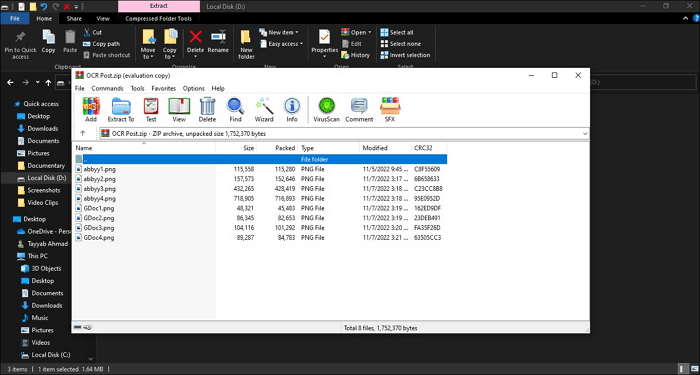Click Select none in Explorer ribbon
The width and height of the screenshot is (700, 375).
pos(400,44)
